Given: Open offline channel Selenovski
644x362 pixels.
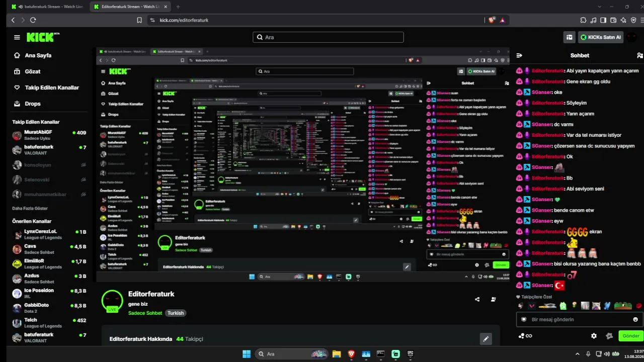Looking at the screenshot, I should coord(49,179).
